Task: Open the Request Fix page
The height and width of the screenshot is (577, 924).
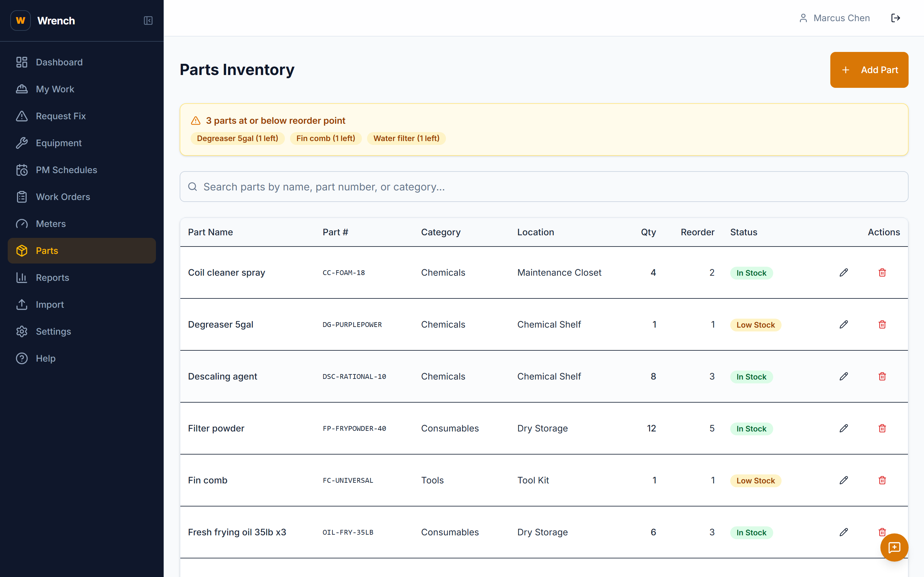Action: click(61, 116)
